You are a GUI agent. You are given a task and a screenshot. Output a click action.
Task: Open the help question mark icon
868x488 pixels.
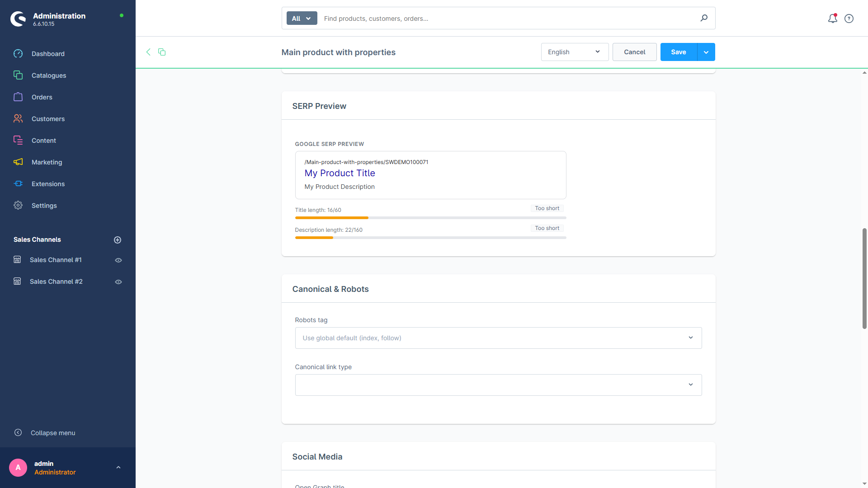click(x=849, y=19)
